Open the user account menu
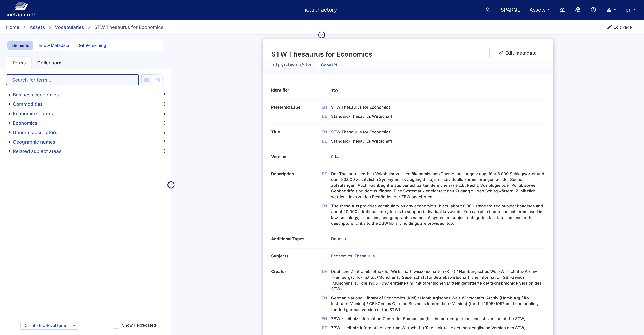 point(611,10)
